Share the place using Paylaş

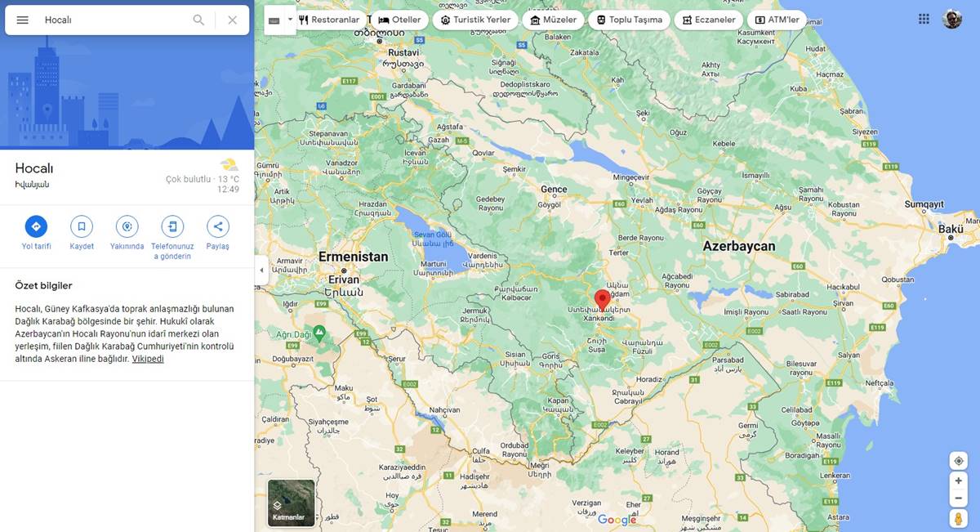[x=217, y=226]
